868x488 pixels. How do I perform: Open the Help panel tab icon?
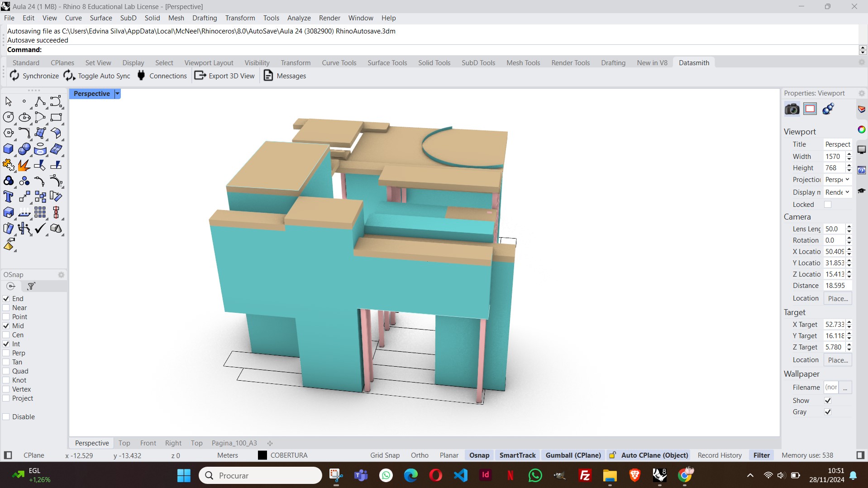point(862,171)
